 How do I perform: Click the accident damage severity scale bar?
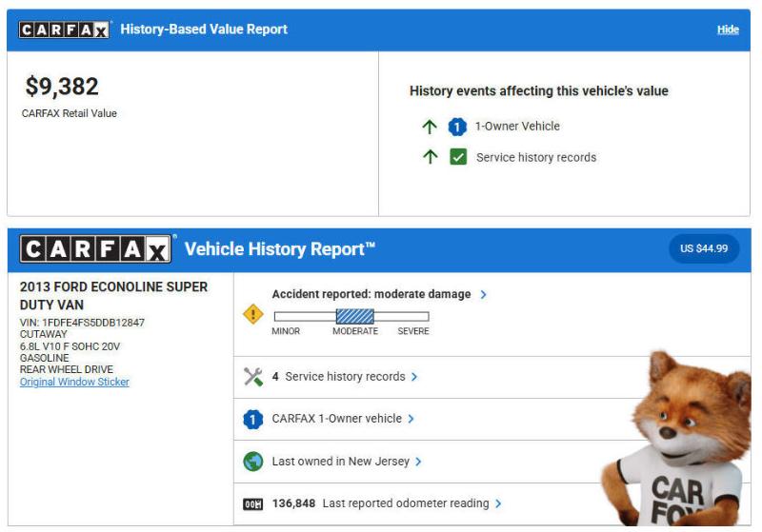(x=351, y=316)
